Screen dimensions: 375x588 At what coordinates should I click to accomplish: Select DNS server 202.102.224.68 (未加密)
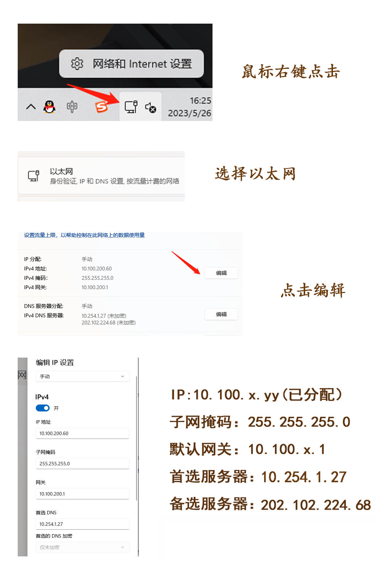pos(109,322)
